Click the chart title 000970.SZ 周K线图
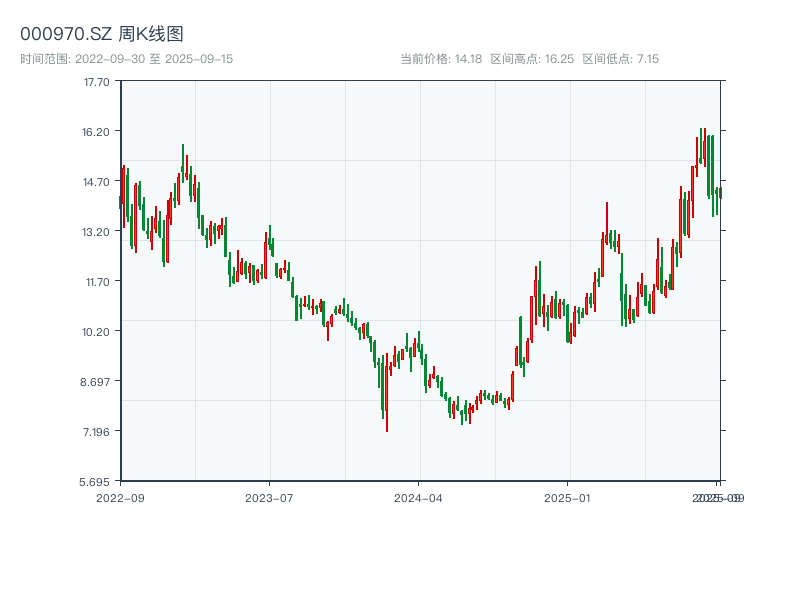The height and width of the screenshot is (600, 800). 102,34
